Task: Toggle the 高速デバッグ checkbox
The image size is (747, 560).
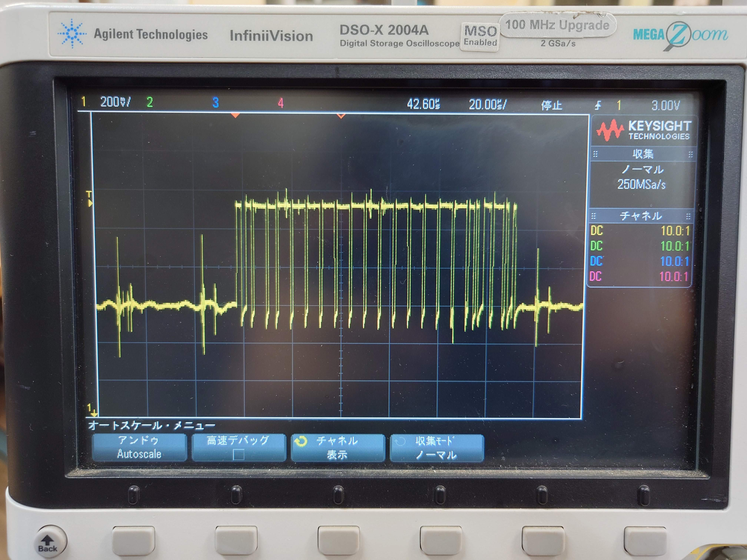Action: [238, 455]
